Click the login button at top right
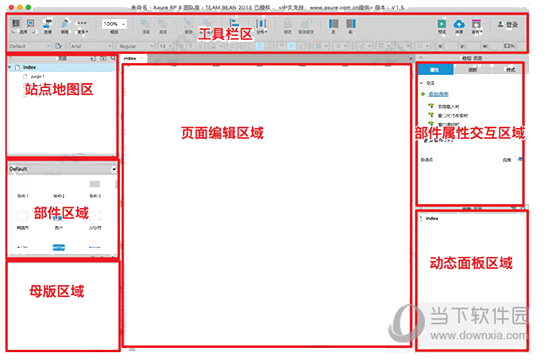The image size is (550, 361). coord(508,24)
